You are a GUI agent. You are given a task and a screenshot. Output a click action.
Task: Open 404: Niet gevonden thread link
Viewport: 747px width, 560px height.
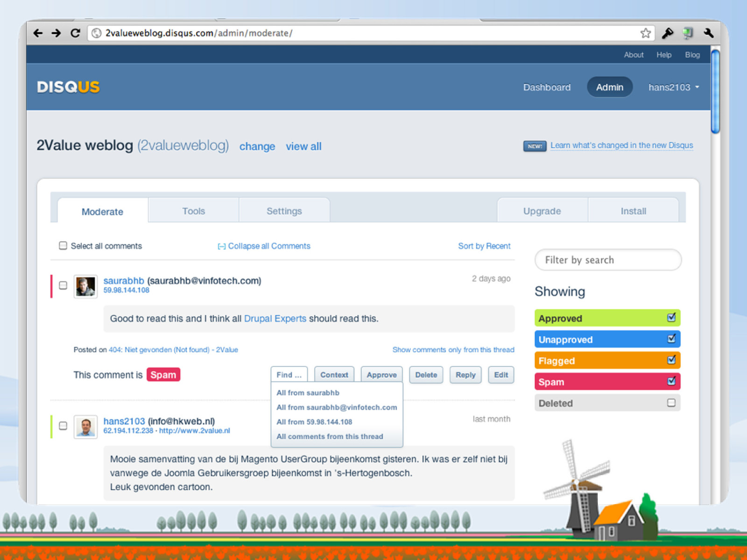pos(173,350)
